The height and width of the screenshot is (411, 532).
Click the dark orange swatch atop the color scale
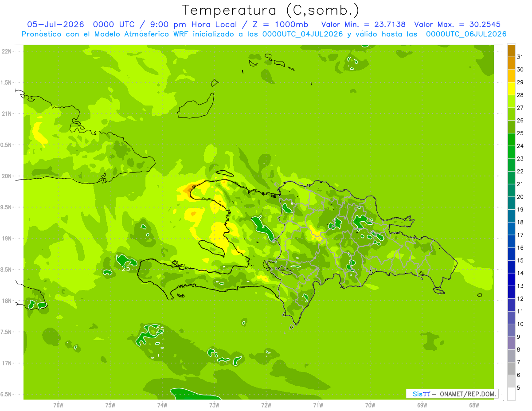511,51
